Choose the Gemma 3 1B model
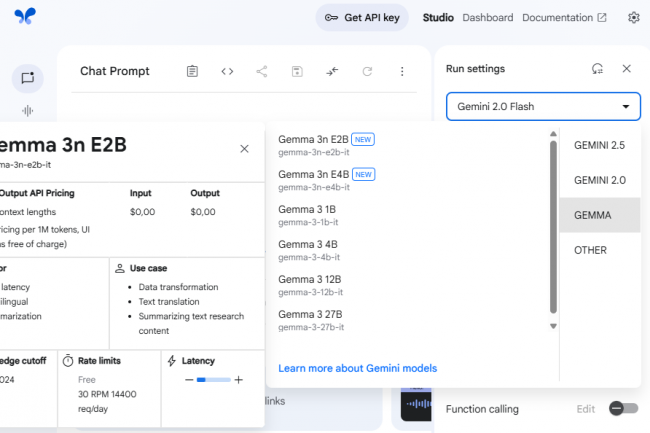 408,215
